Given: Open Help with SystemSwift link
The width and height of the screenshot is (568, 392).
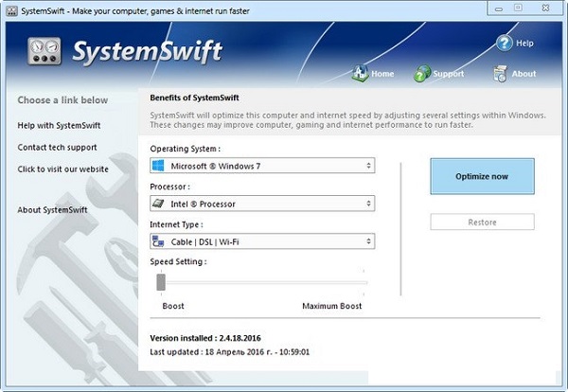Looking at the screenshot, I should 59,126.
